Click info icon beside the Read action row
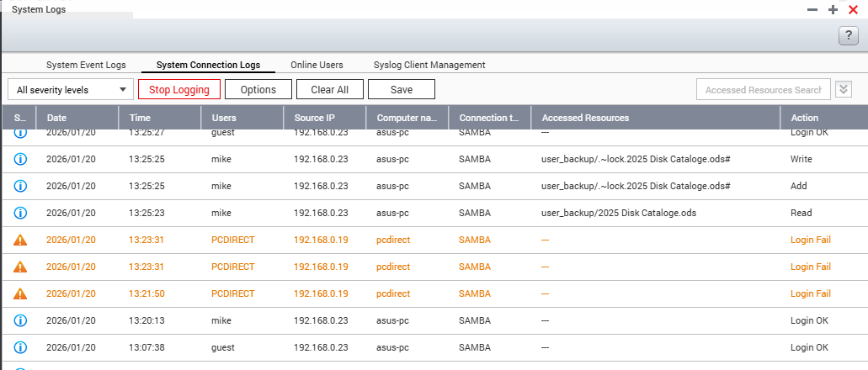868x370 pixels. click(x=21, y=213)
